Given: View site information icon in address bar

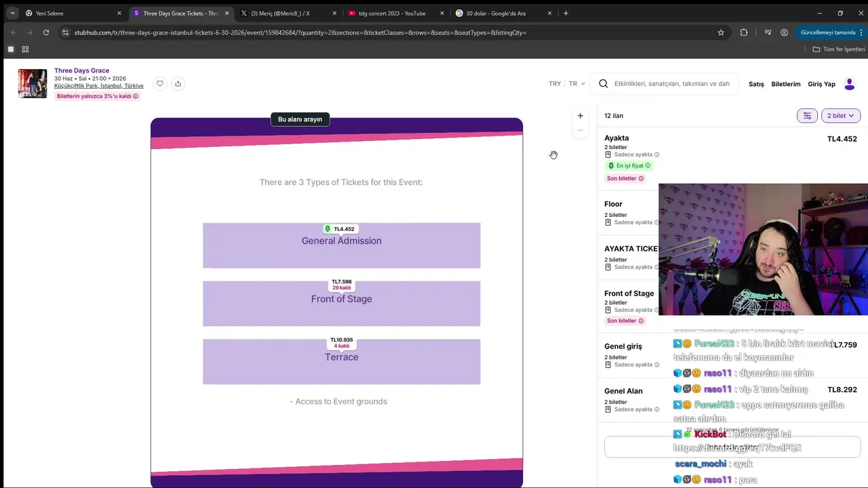Looking at the screenshot, I should pos(65,33).
